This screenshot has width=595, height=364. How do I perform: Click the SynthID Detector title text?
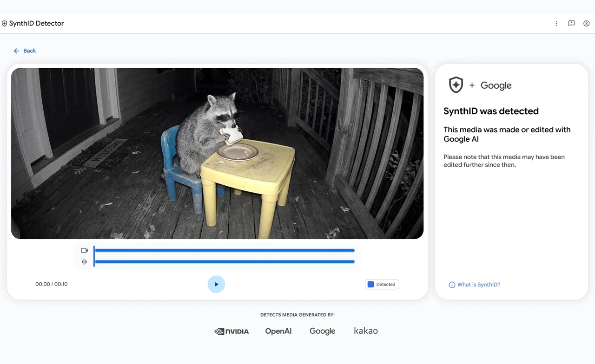coord(37,24)
